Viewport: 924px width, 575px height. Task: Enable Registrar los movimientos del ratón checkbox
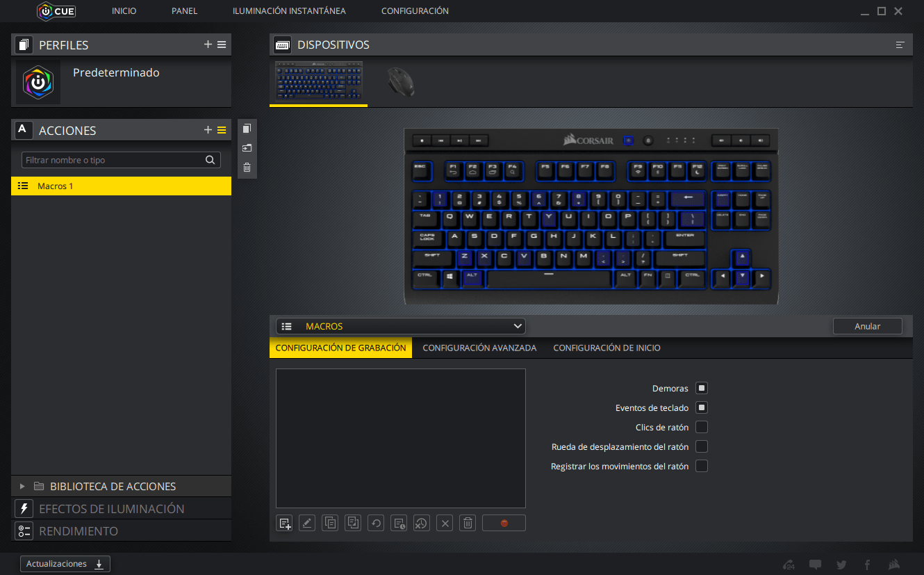[x=702, y=466]
